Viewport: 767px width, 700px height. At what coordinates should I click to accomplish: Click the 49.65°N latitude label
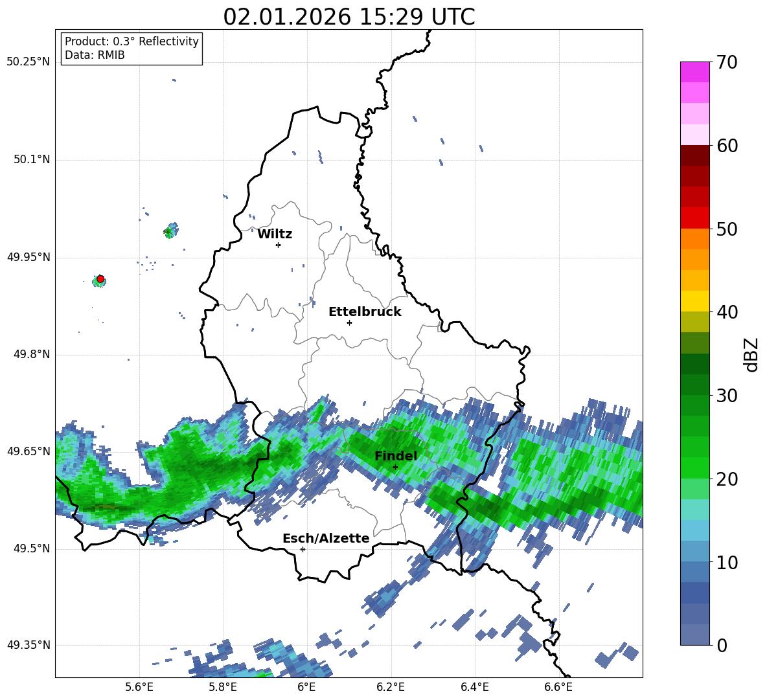(x=29, y=451)
